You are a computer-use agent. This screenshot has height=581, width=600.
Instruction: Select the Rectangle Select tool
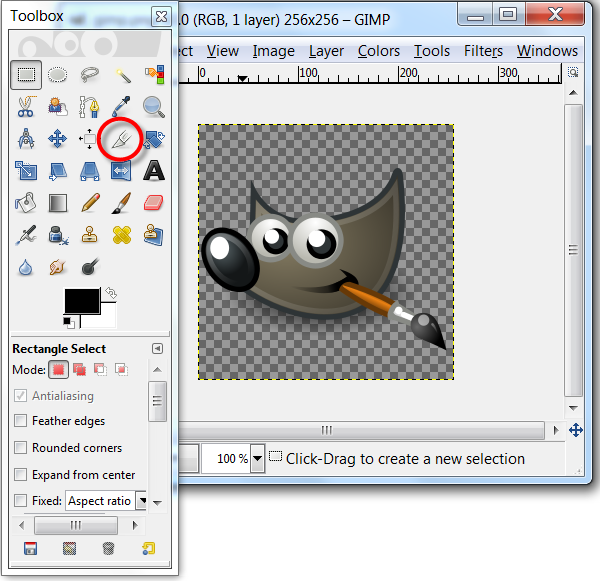(x=26, y=75)
